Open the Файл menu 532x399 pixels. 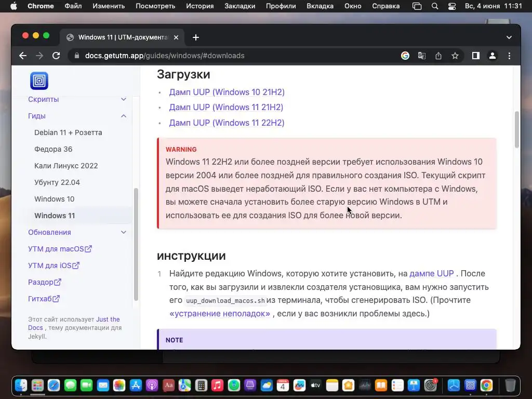[x=73, y=6]
